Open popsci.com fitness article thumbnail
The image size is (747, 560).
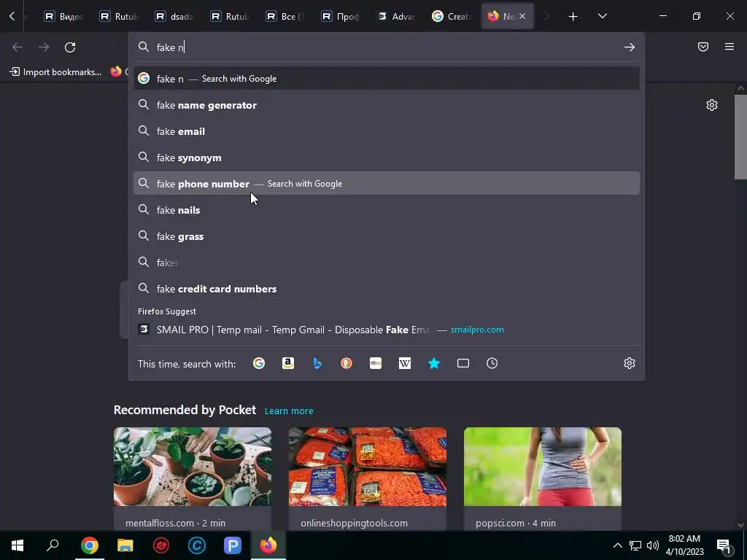pyautogui.click(x=543, y=467)
